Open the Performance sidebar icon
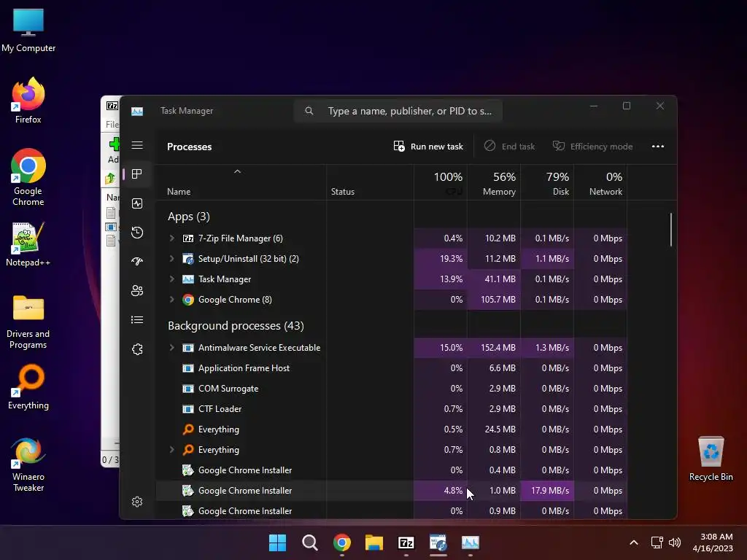 (137, 204)
